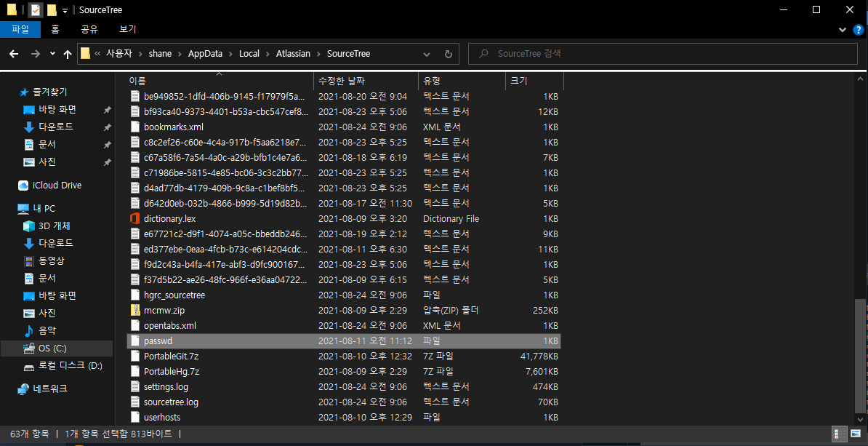Open the 홈 ribbon tab
This screenshot has width=868, height=446.
pos(55,29)
